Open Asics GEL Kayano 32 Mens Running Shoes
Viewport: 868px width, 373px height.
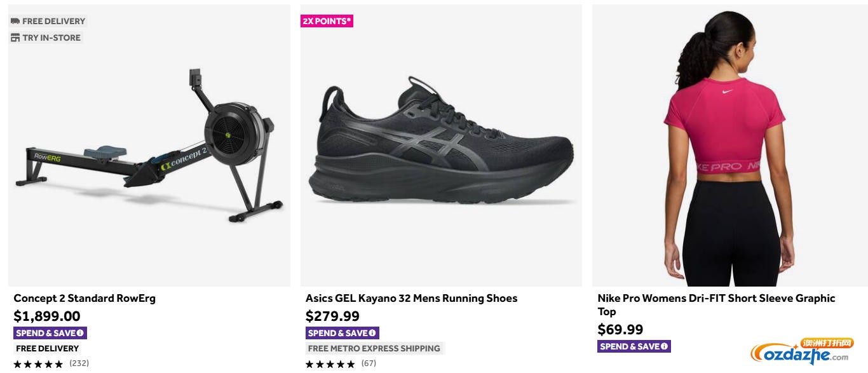(411, 298)
